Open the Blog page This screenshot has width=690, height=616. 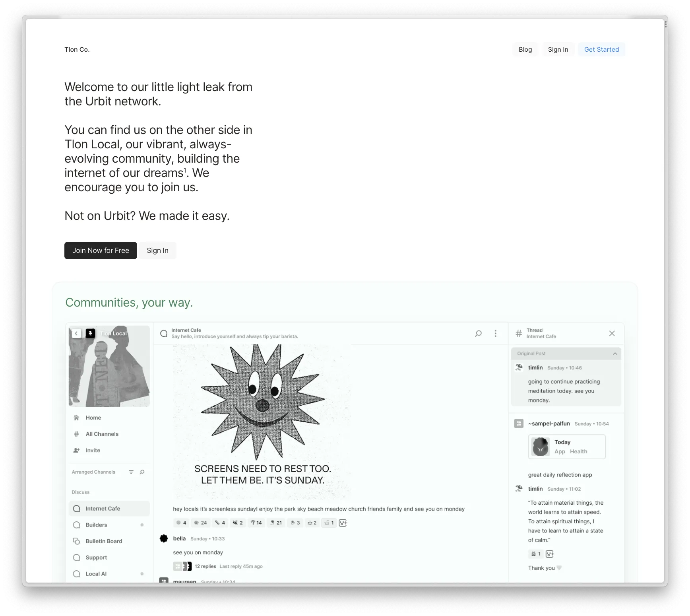525,49
